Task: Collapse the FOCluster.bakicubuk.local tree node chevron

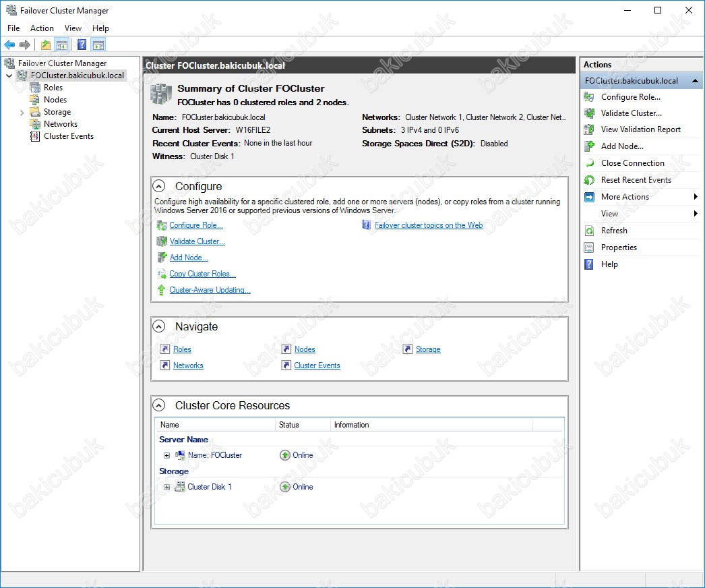Action: point(9,76)
